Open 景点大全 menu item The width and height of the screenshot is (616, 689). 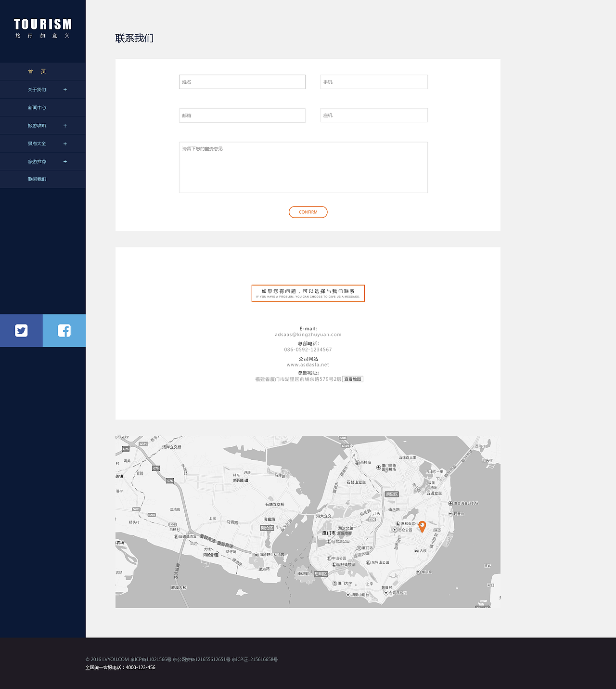click(37, 143)
